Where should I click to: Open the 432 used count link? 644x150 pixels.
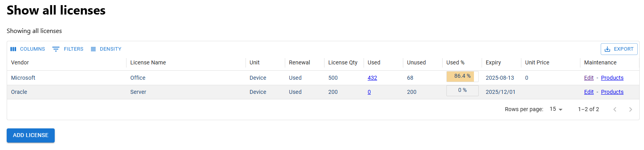coord(372,78)
